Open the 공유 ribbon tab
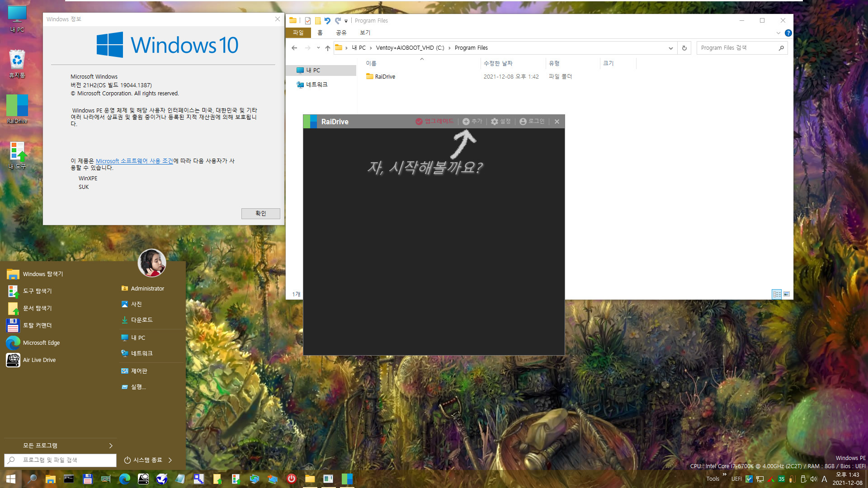 341,33
